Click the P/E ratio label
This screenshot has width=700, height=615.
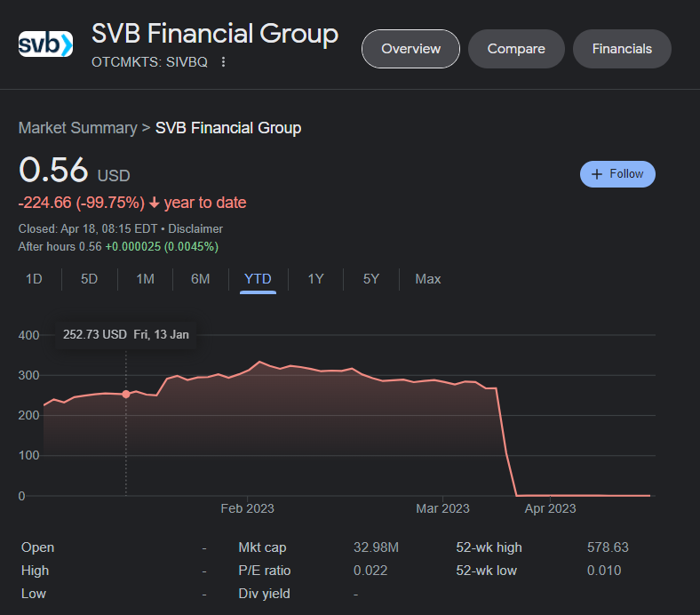coord(265,571)
